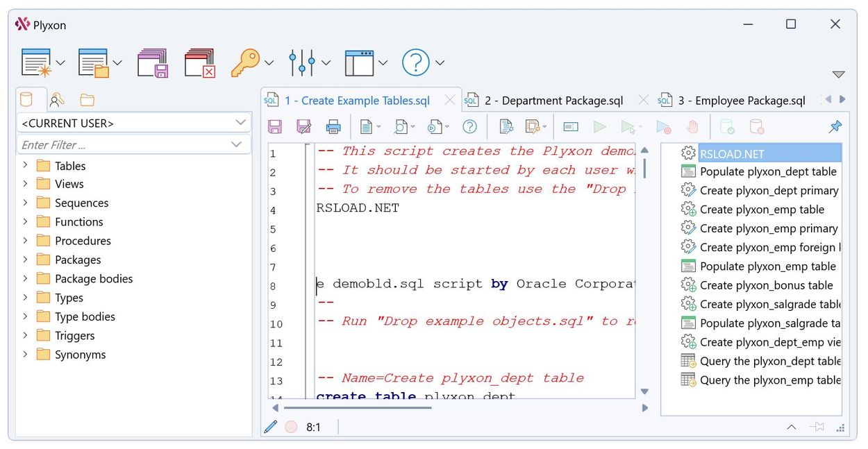The image size is (868, 449).
Task: Open the dropdown arrow beside Open file icon
Action: [117, 63]
